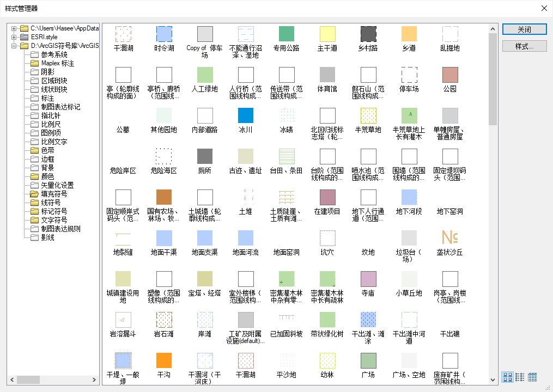Select the 危险海区 dotted symbol
Image resolution: width=553 pixels, height=392 pixels.
(x=164, y=156)
